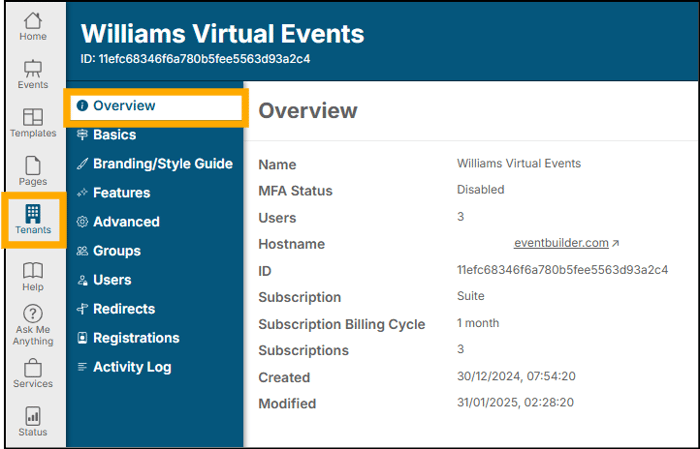The height and width of the screenshot is (449, 700).
Task: Click the Help label in sidebar
Action: [x=33, y=287]
